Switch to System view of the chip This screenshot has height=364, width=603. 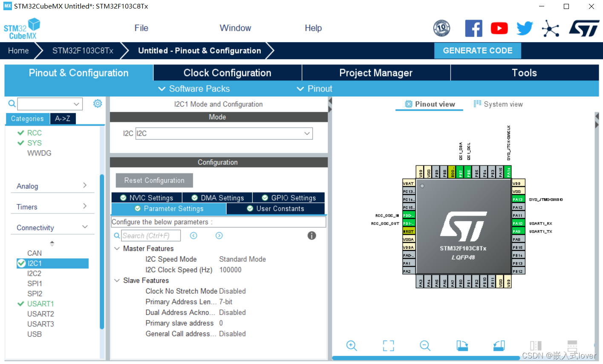click(498, 104)
